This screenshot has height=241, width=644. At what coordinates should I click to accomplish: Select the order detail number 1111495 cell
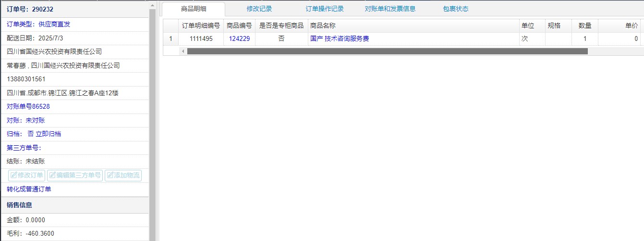(201, 39)
